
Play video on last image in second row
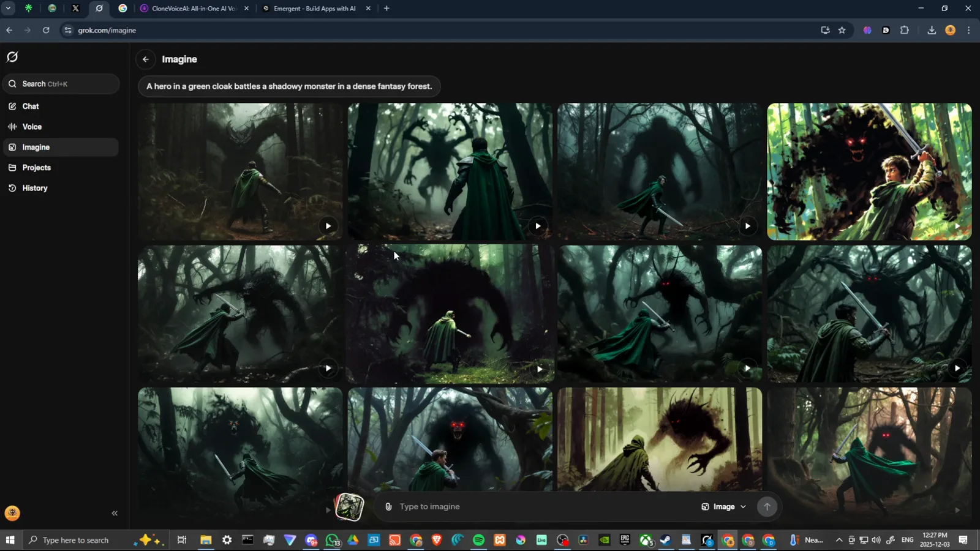(x=957, y=368)
